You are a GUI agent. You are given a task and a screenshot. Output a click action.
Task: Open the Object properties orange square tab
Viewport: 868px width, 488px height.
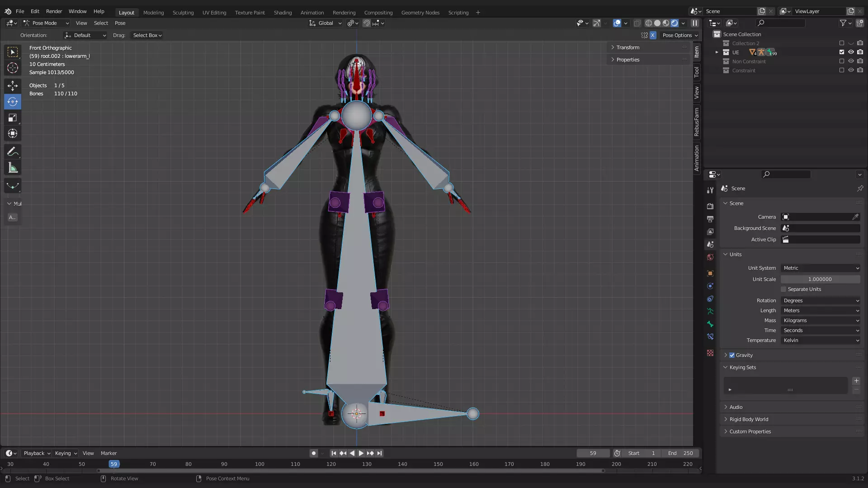tap(710, 273)
